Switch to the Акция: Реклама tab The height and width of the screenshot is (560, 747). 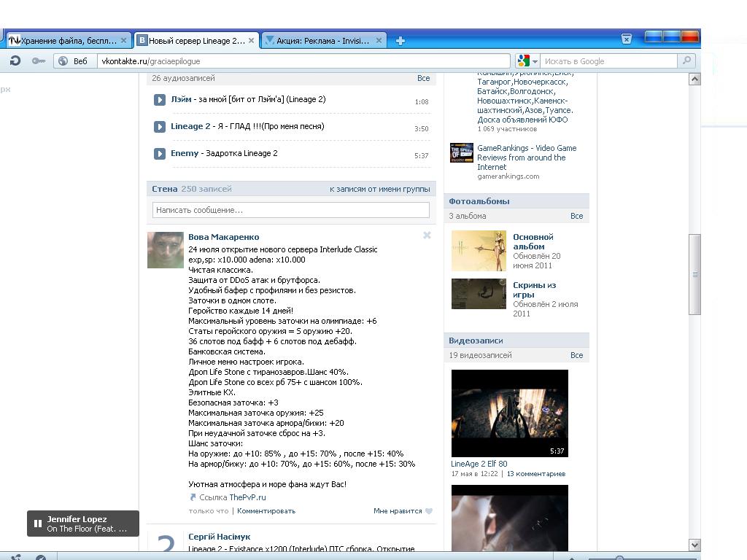tap(324, 41)
